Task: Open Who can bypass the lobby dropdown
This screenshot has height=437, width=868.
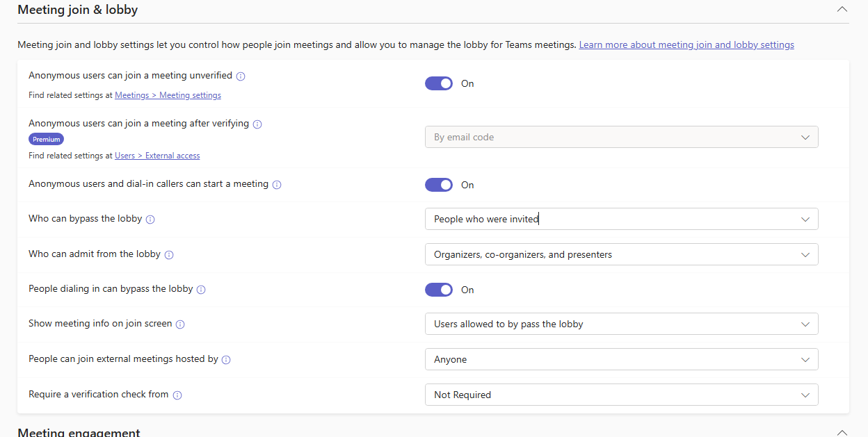Action: [622, 219]
